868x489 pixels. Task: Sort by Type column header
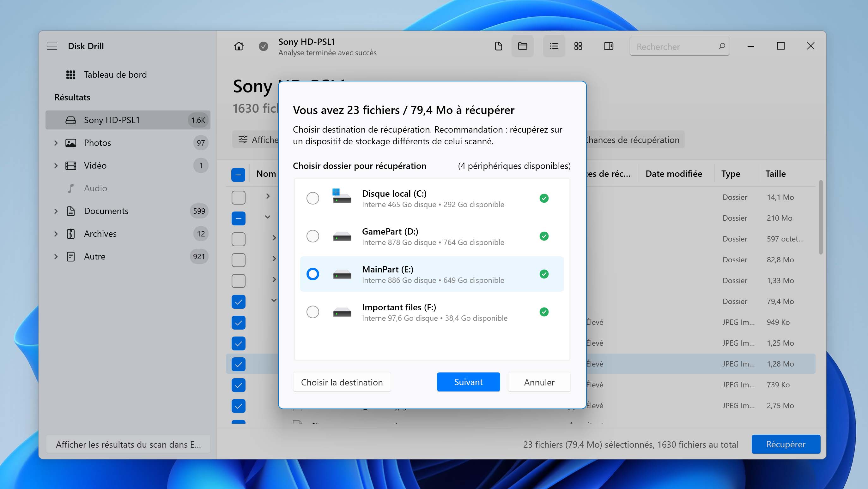[731, 174]
